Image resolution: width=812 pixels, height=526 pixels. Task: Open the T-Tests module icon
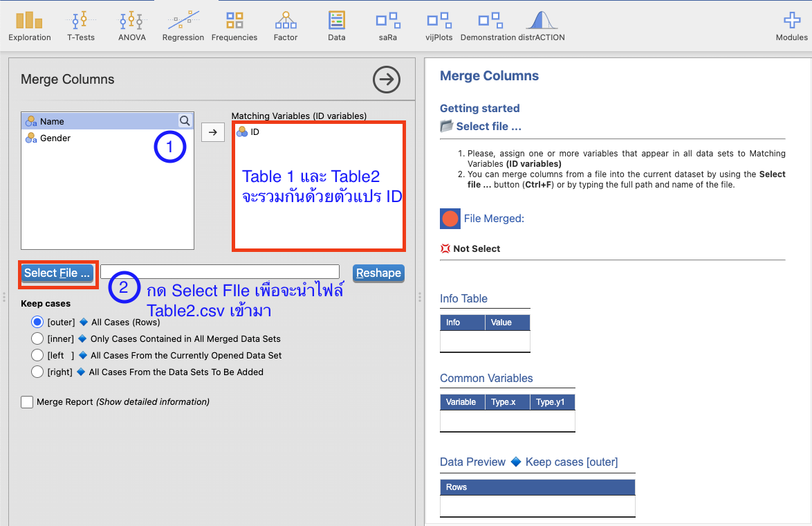click(x=81, y=26)
